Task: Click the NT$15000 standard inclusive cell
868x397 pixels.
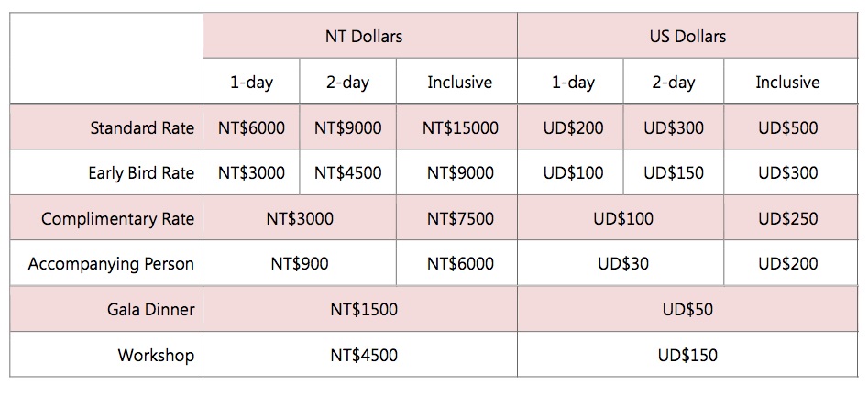Action: coord(457,127)
